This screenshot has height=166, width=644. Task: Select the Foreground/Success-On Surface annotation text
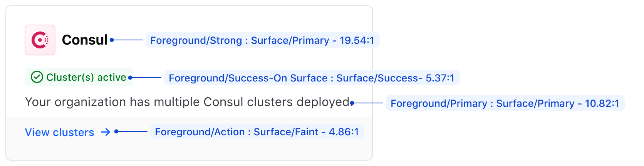click(x=248, y=78)
